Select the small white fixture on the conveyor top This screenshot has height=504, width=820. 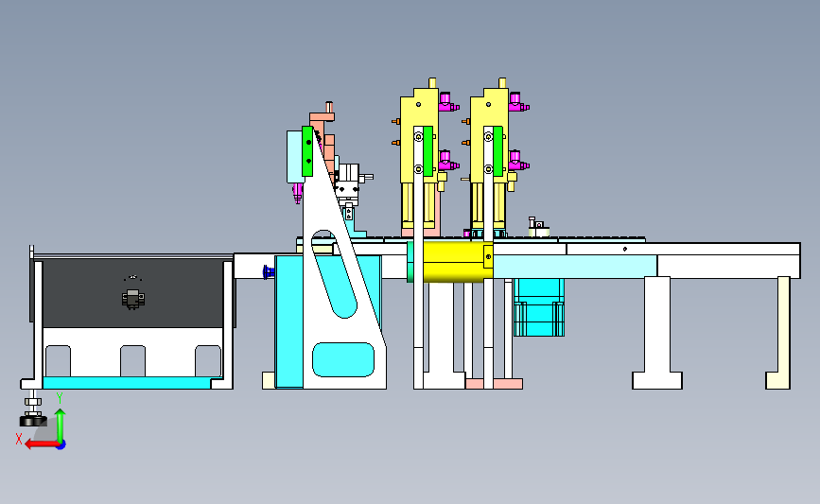coord(538,228)
